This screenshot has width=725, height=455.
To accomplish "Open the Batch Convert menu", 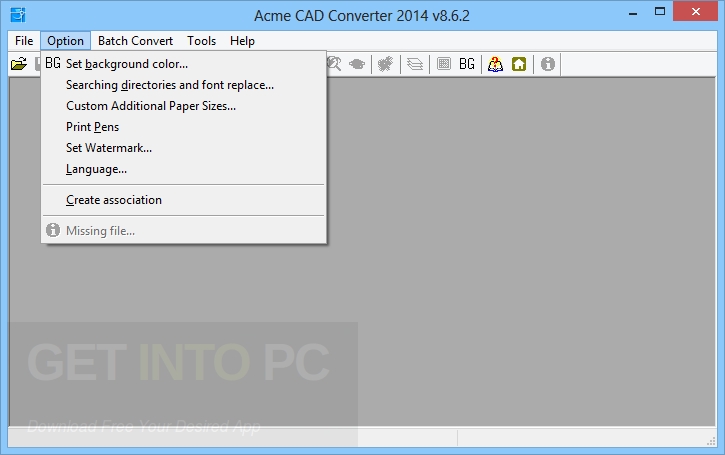I will coord(135,41).
